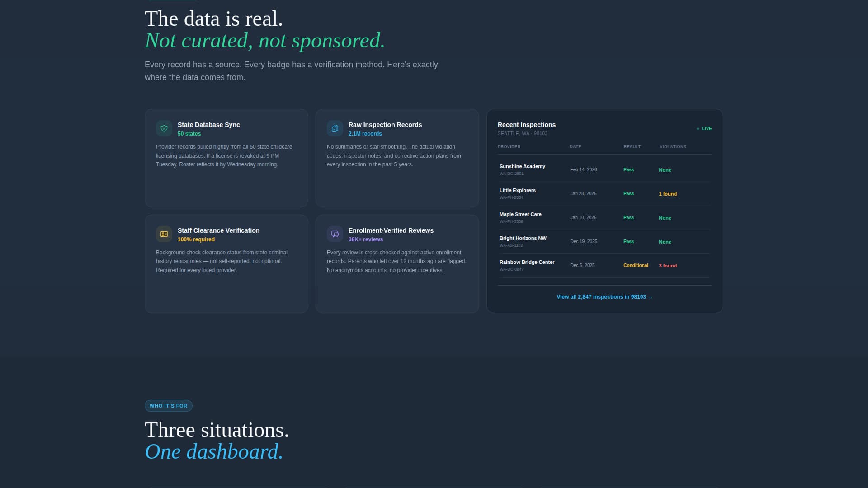Click the Feb 14, 2026 inspection date
Viewport: 868px width, 488px height.
583,170
